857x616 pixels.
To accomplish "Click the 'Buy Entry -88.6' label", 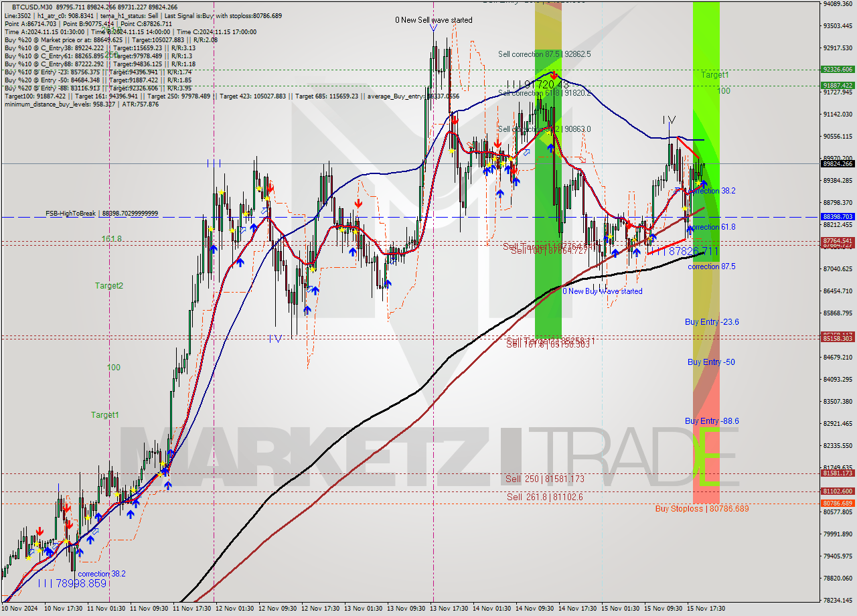I will tap(712, 421).
